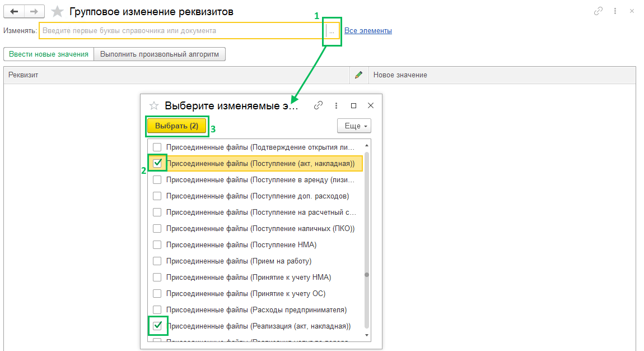Close the Выберите изменяемые dialog

371,105
